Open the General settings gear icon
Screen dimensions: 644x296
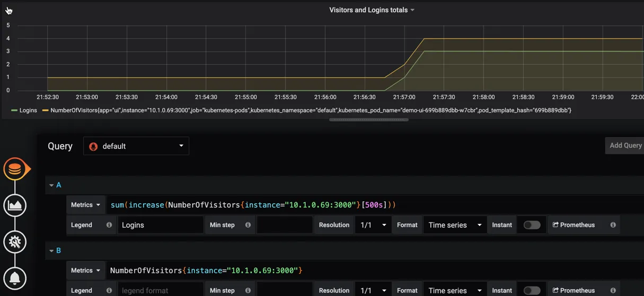click(15, 242)
